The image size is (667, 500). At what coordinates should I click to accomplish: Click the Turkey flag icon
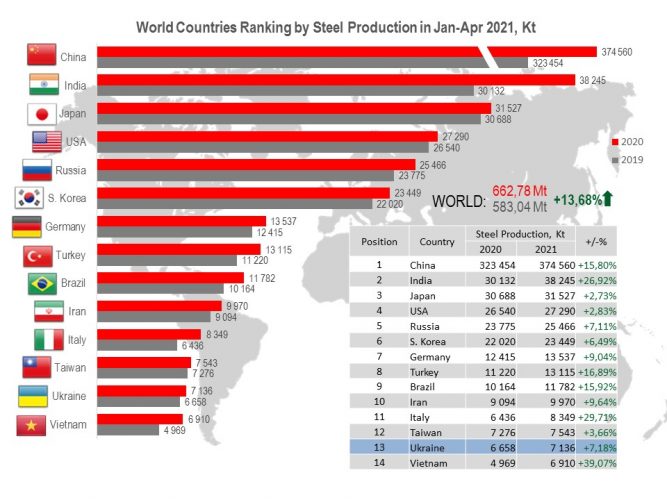coord(38,256)
